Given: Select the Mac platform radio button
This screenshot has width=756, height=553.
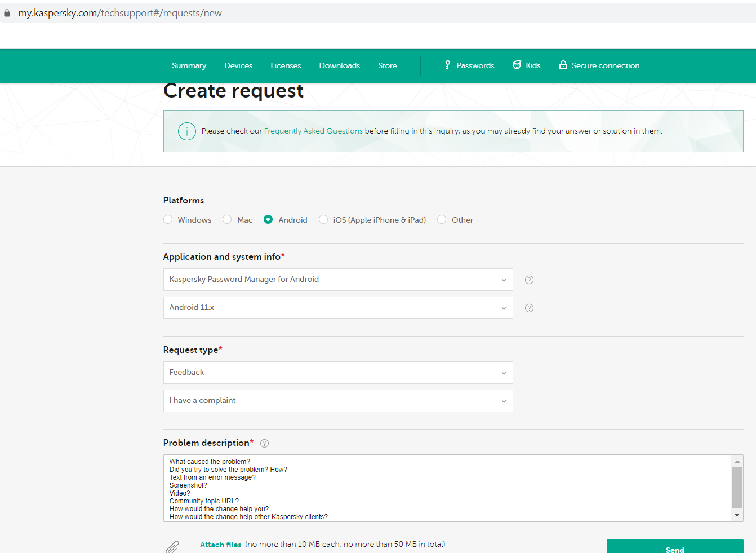Looking at the screenshot, I should [x=227, y=219].
